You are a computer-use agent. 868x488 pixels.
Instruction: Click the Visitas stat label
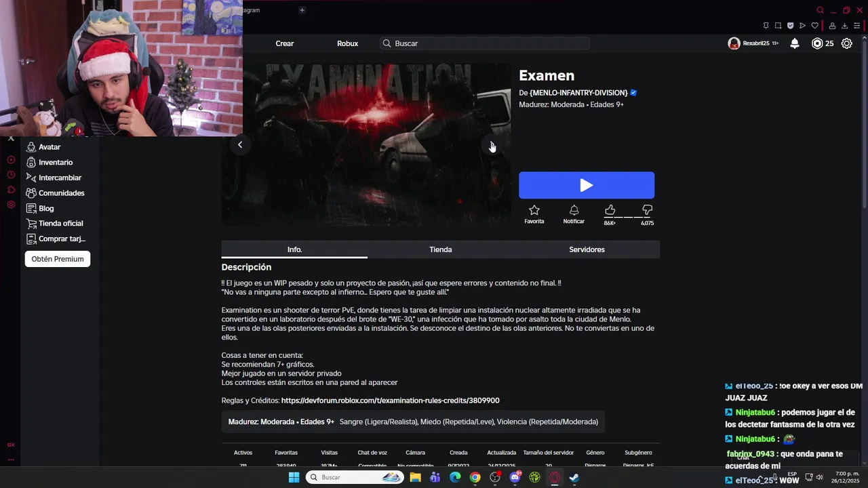[330, 453]
